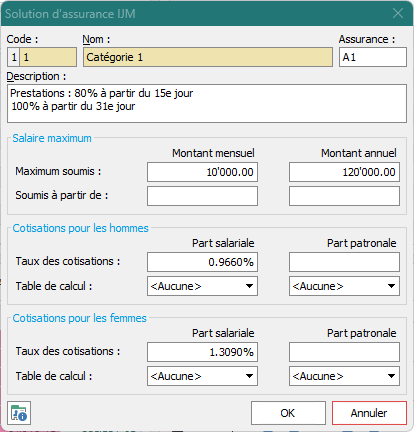Edit men's Part salariale rate 0.9660%

click(202, 262)
